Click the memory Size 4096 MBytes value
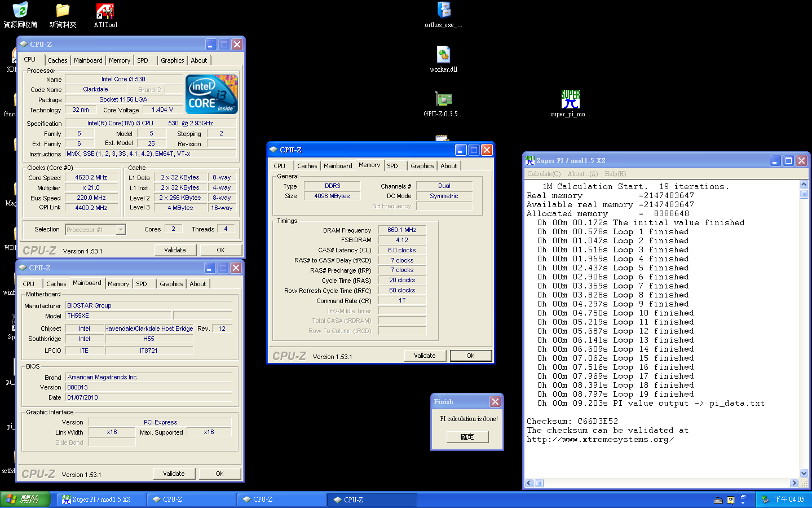Viewport: 812px width, 508px height. 332,196
